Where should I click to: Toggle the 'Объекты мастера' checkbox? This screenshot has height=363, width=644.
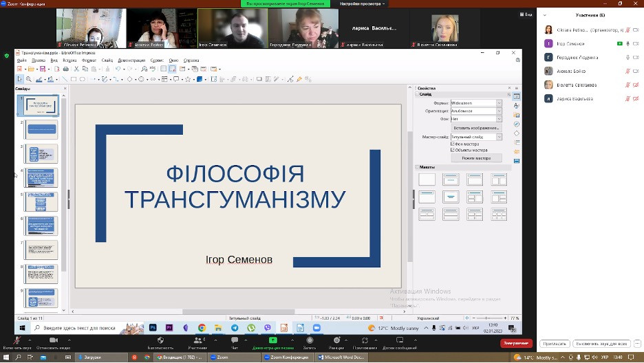(x=453, y=150)
